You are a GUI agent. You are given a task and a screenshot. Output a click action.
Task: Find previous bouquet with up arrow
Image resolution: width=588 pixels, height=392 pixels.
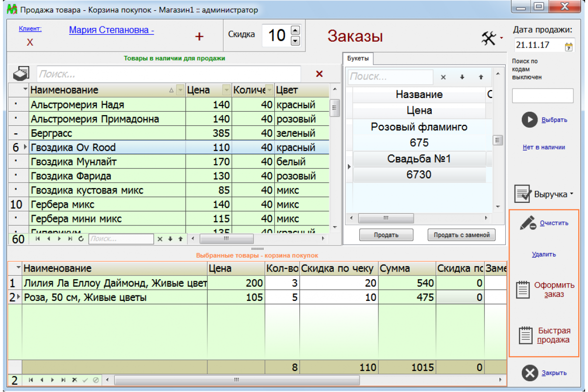[x=481, y=77]
